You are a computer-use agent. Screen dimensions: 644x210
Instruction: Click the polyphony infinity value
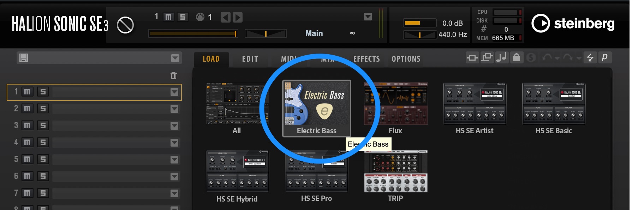[352, 33]
